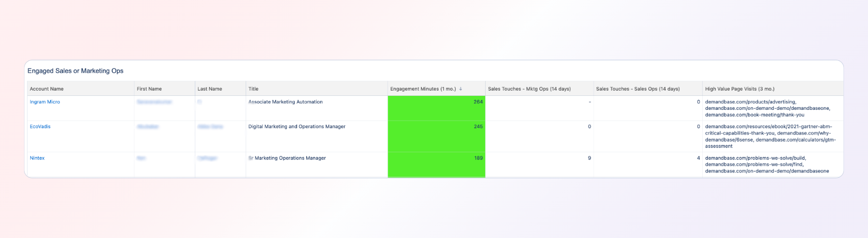Select Nintex's Mktg Ops touches value 9
This screenshot has width=868, height=238.
click(589, 158)
